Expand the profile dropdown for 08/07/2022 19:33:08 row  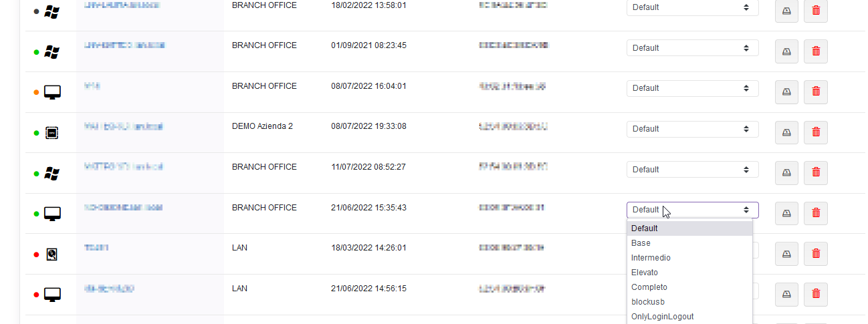pyautogui.click(x=692, y=129)
